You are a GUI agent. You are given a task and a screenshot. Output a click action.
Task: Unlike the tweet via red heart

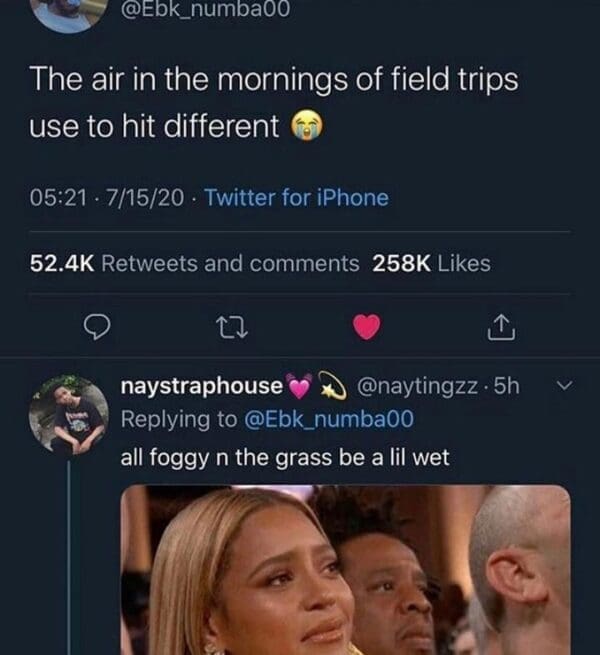(367, 326)
